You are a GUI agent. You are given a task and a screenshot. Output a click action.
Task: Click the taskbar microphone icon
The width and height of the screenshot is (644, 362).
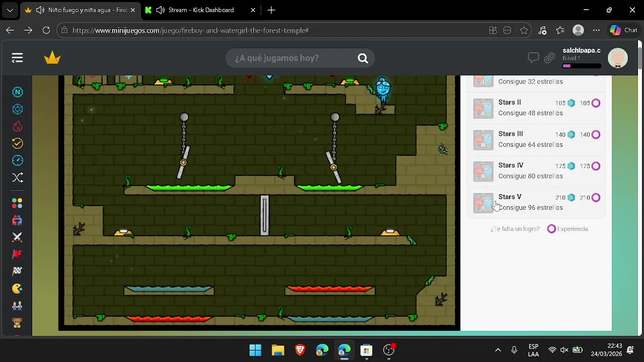[x=514, y=350]
